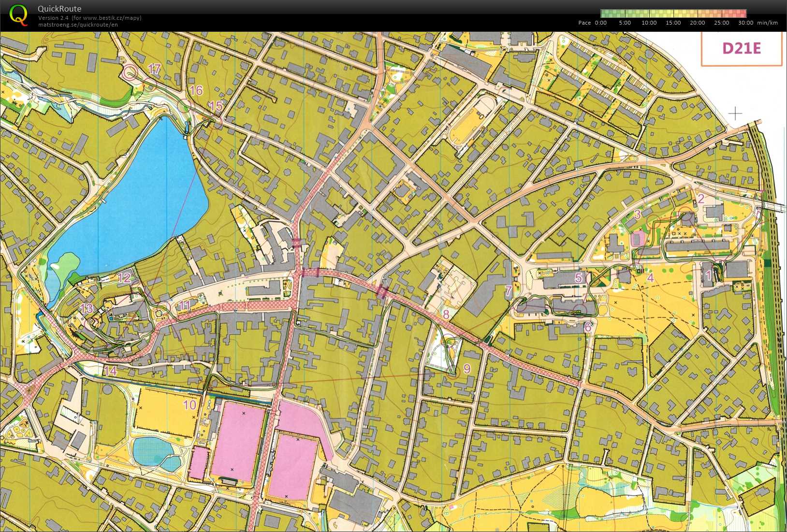Click the pace color gradient legend bar
Screen dimensions: 787x532
point(673,14)
